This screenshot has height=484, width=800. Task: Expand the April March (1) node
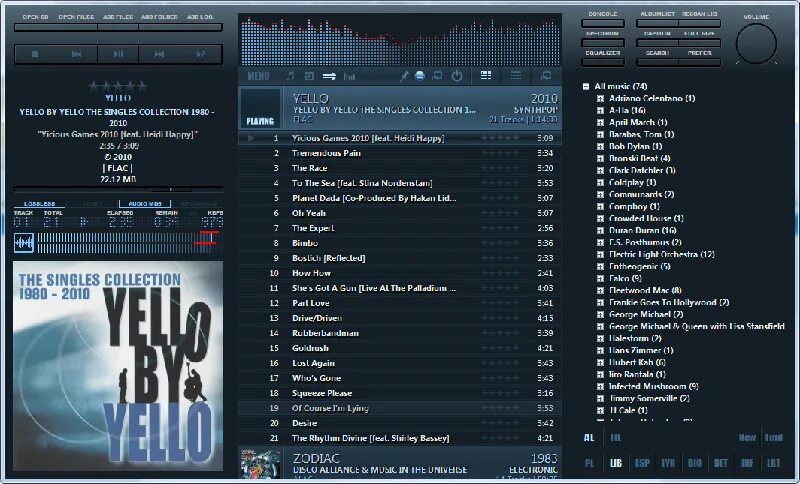601,122
